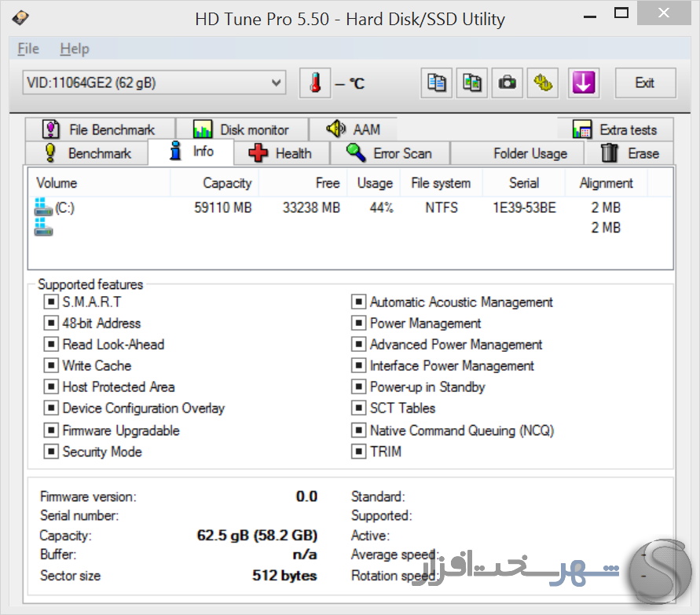Toggle the Read Look-Ahead checkbox
Image resolution: width=700 pixels, height=615 pixels.
coord(51,344)
